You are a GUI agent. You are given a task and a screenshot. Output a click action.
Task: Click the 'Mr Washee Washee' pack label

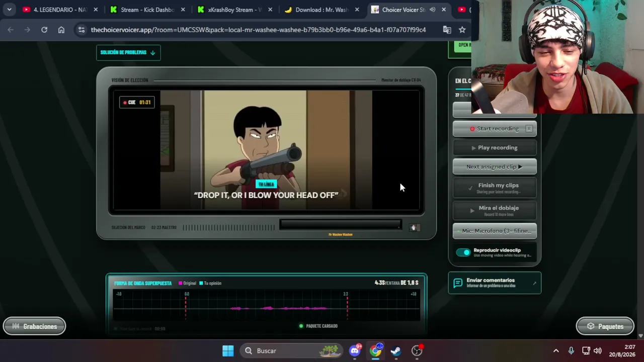pos(341,234)
